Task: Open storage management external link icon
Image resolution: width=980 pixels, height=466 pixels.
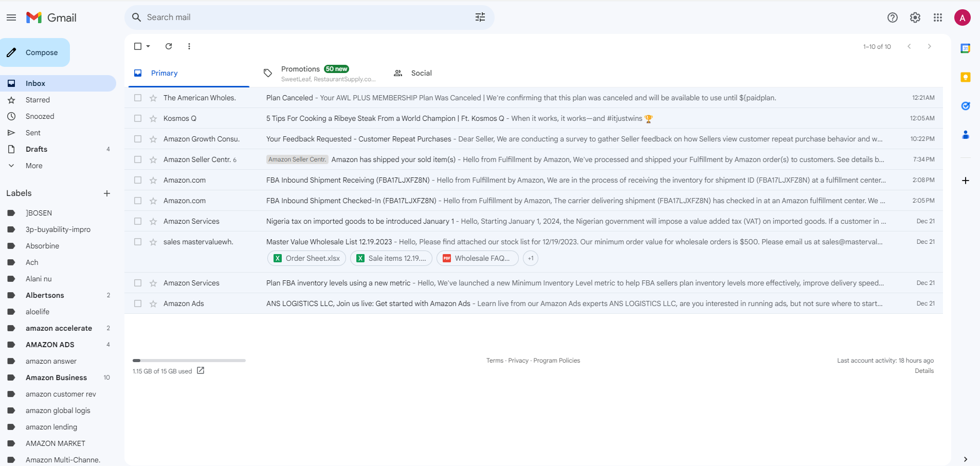Action: pos(201,370)
